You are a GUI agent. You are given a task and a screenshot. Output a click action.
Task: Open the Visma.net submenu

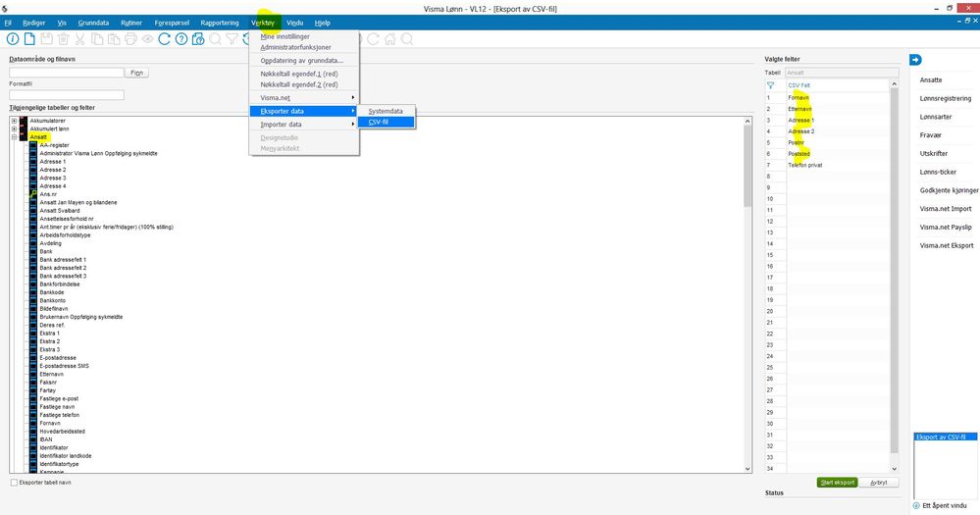[x=304, y=97]
